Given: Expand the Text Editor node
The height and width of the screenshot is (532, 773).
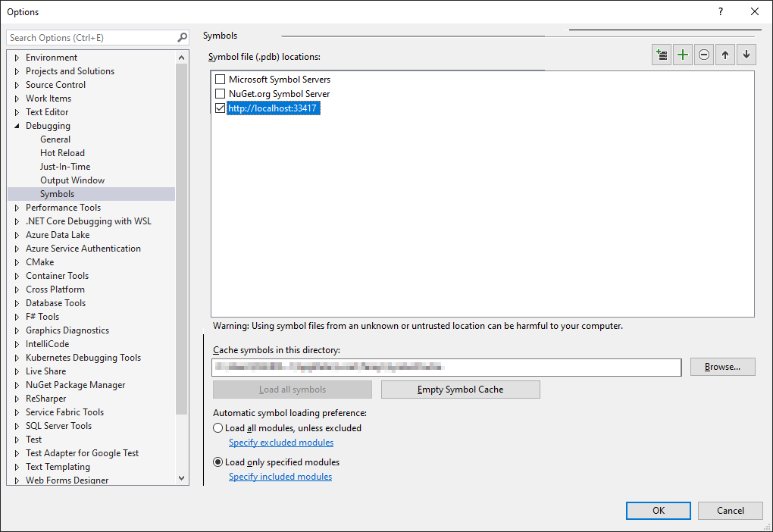Looking at the screenshot, I should tap(17, 112).
